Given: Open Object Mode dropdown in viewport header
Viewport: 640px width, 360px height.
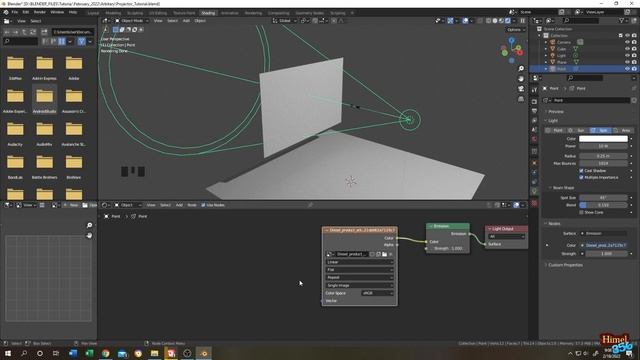Looking at the screenshot, I should click(132, 20).
